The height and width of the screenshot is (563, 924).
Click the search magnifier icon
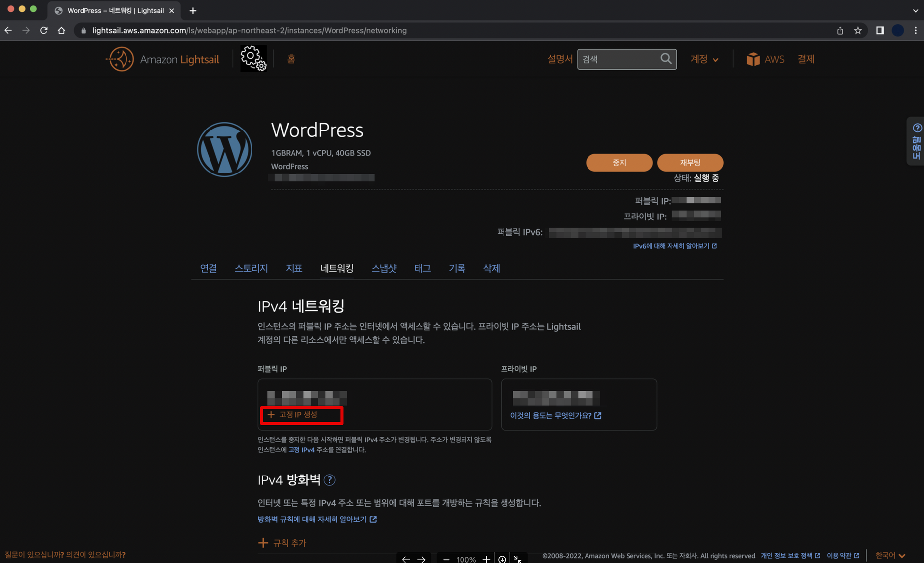pyautogui.click(x=666, y=59)
